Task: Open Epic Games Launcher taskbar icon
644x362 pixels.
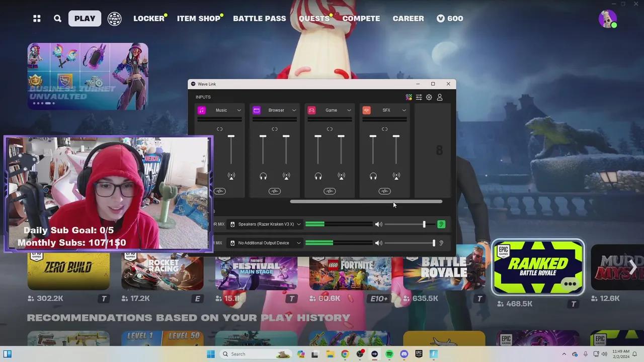Action: (x=419, y=354)
